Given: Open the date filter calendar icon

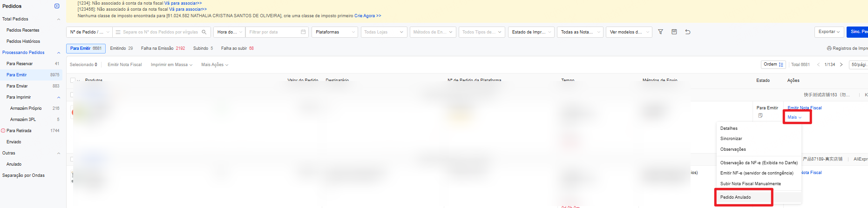Looking at the screenshot, I should (x=303, y=32).
